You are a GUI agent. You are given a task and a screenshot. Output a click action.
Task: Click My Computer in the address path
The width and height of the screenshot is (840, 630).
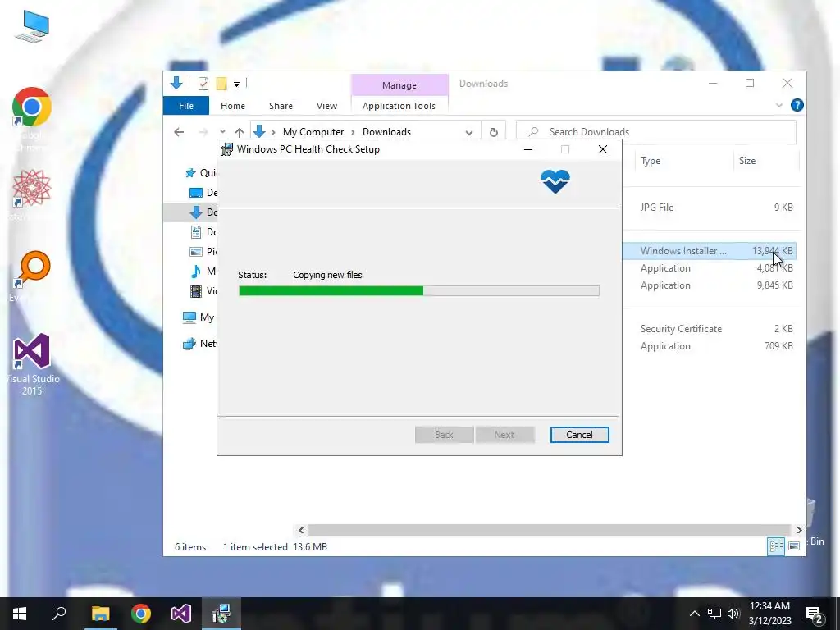click(x=313, y=132)
